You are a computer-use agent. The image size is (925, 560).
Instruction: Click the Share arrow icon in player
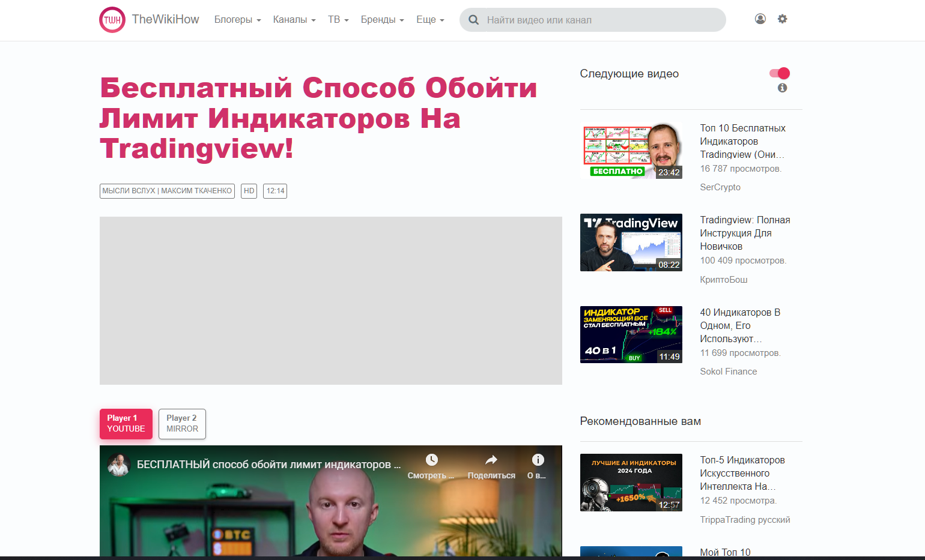[x=491, y=460]
